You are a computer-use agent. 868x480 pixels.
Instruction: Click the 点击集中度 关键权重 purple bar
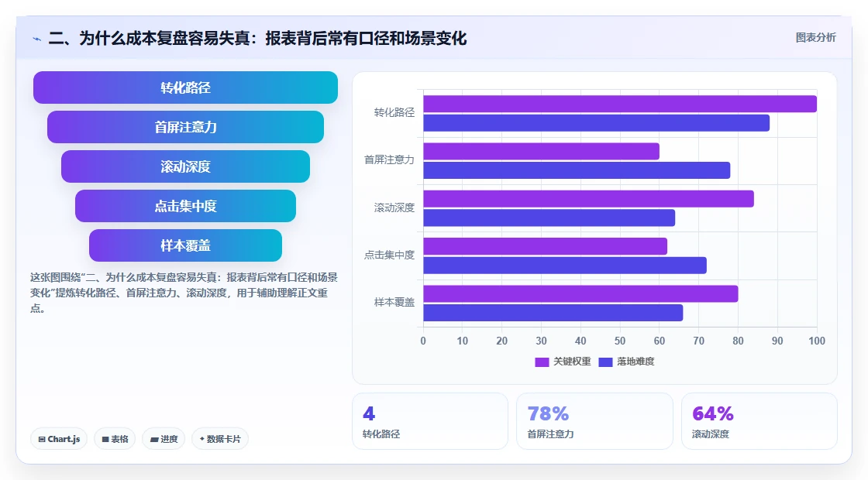[x=546, y=246]
